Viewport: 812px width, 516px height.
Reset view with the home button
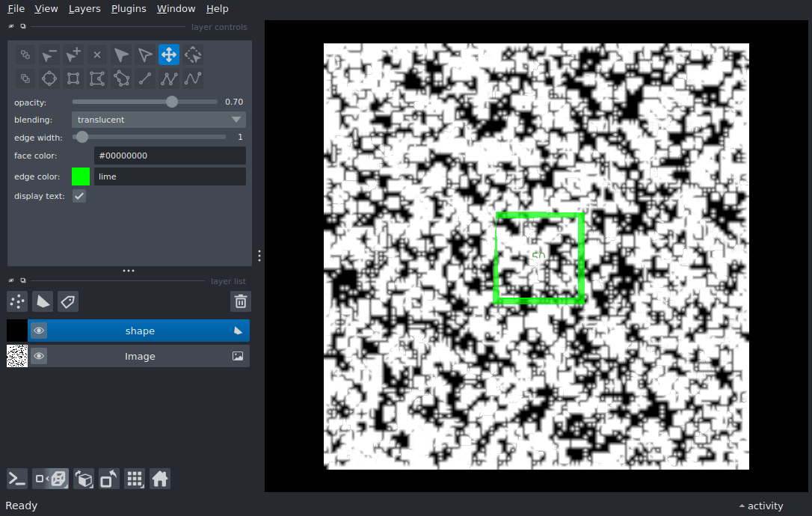[160, 479]
